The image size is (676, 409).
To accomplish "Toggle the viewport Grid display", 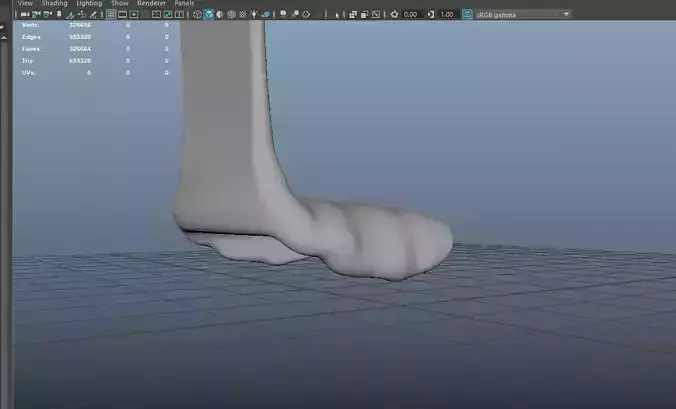I will pyautogui.click(x=111, y=14).
